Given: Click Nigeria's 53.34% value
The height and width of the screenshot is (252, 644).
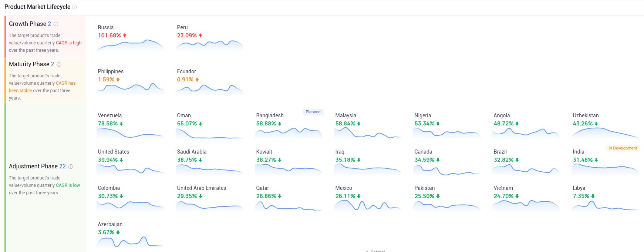Looking at the screenshot, I should pyautogui.click(x=424, y=124).
